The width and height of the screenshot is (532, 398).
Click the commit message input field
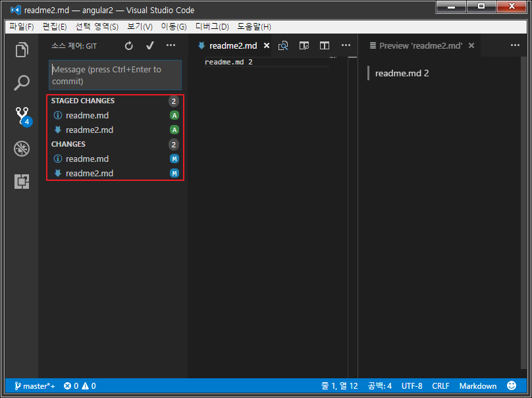point(115,76)
